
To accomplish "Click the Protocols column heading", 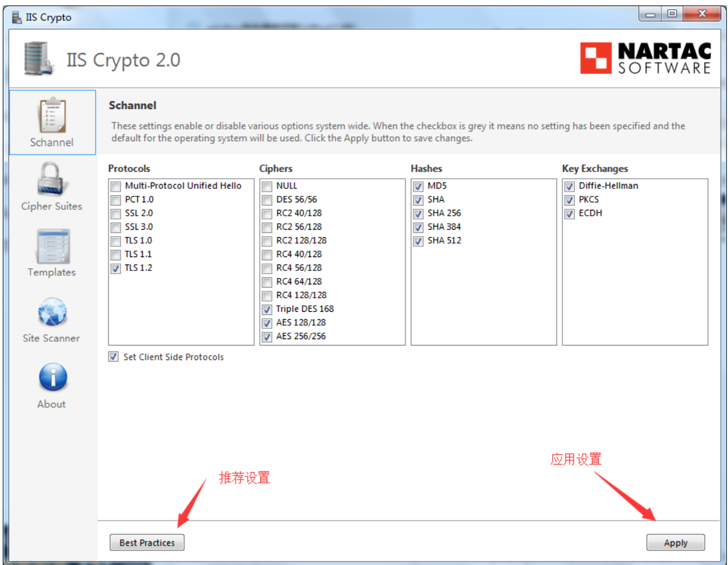I will [129, 168].
